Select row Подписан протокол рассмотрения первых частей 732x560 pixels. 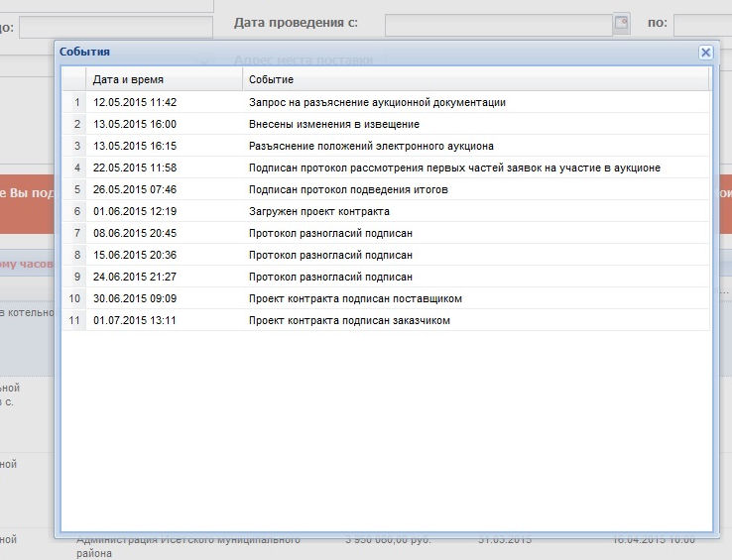click(x=453, y=168)
